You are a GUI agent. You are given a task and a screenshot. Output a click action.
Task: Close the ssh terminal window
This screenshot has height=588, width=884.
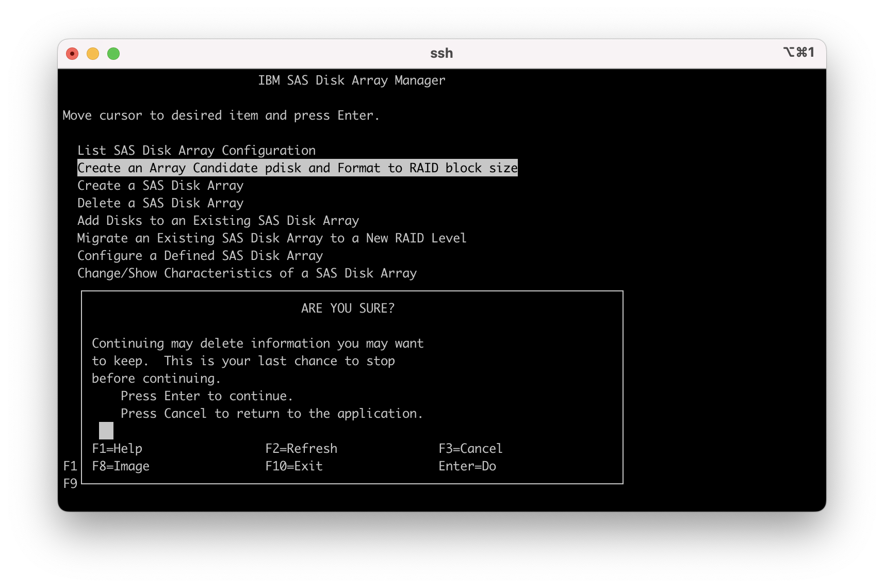[x=72, y=54]
